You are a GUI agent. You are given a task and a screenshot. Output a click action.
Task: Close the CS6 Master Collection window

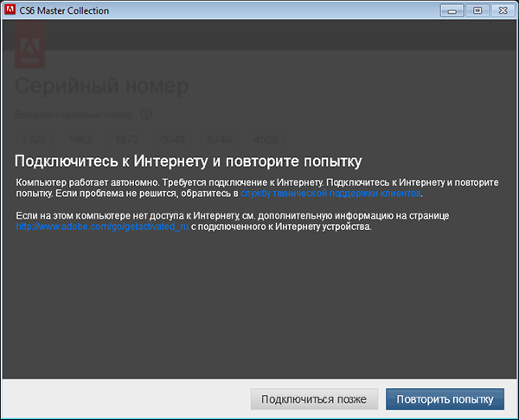point(503,10)
